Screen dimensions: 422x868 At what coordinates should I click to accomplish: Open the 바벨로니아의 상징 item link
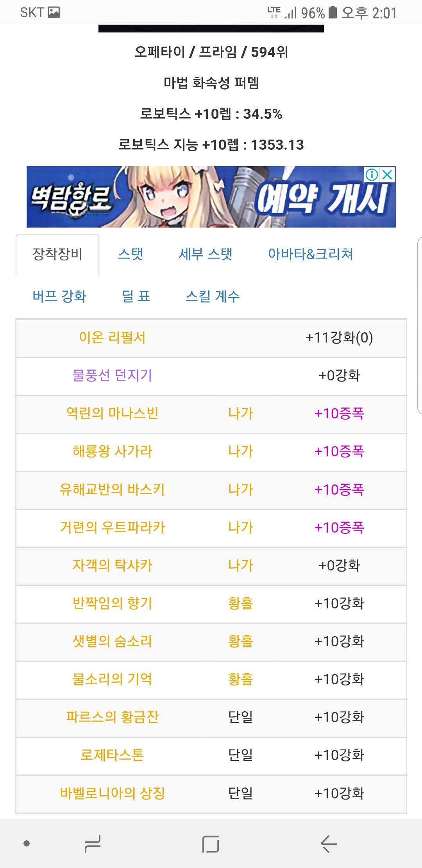pos(112,793)
